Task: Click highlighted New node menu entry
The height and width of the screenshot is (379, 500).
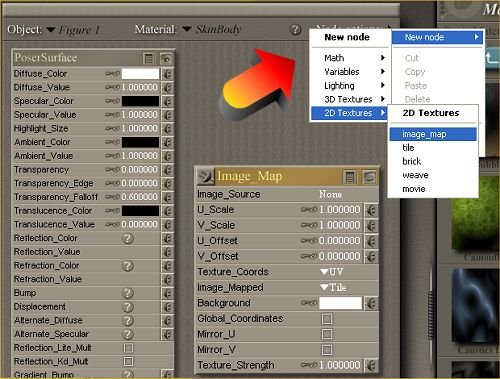Action: (437, 37)
